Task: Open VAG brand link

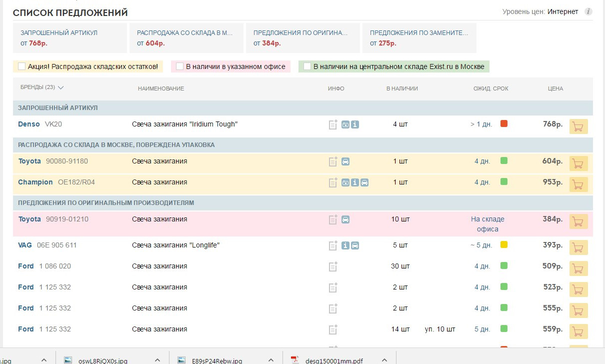Action: click(25, 245)
